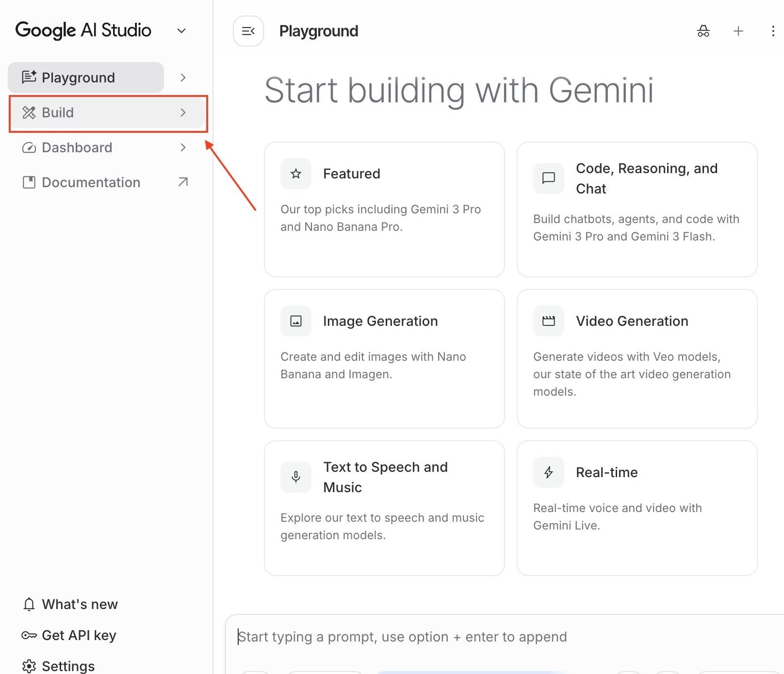The image size is (784, 674).
Task: Click the Image Generation picture icon
Action: pos(296,321)
